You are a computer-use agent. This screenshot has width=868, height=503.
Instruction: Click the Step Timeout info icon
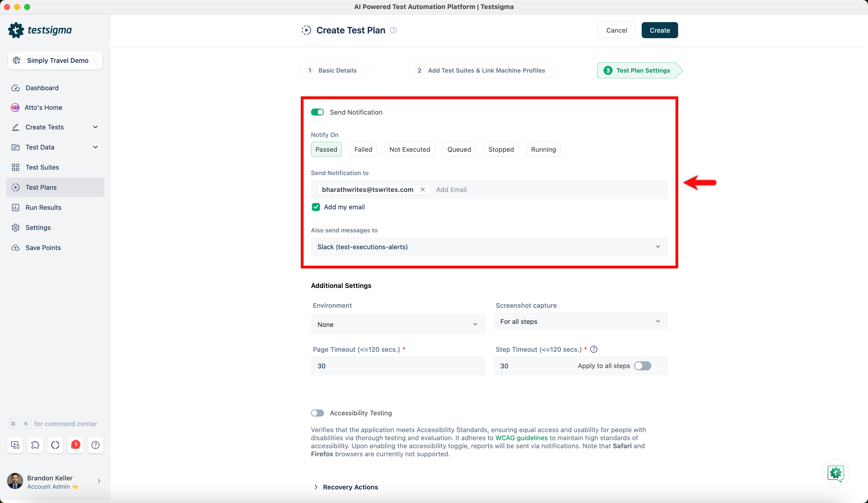[x=594, y=349]
